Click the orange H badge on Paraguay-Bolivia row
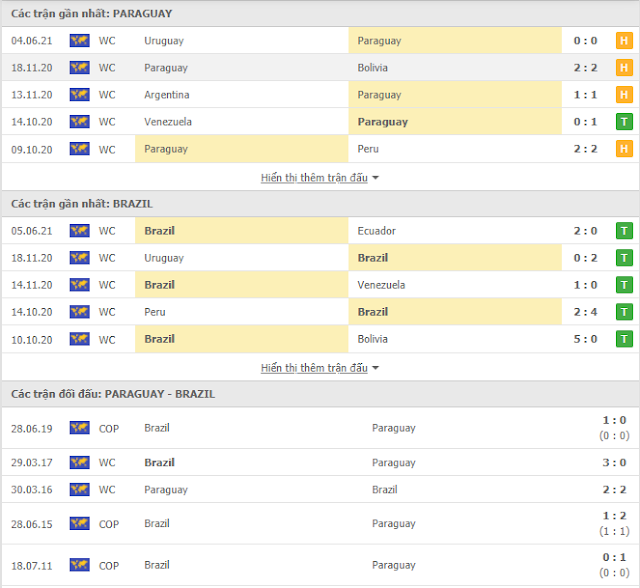Screen dimensions: 640x588 click(x=624, y=67)
